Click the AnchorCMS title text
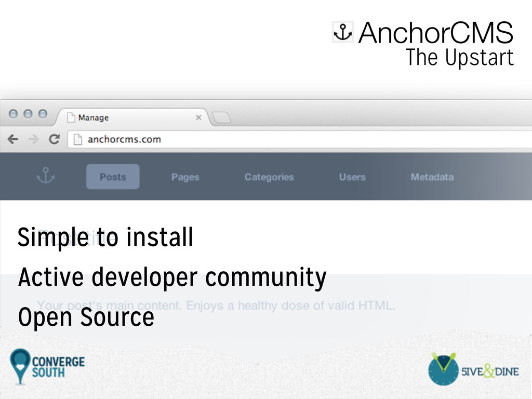Image resolution: width=532 pixels, height=399 pixels. tap(436, 32)
